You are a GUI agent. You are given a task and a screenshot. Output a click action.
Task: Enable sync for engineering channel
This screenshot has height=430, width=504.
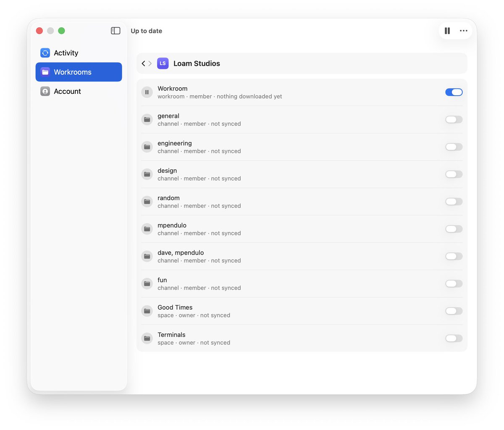(x=454, y=147)
